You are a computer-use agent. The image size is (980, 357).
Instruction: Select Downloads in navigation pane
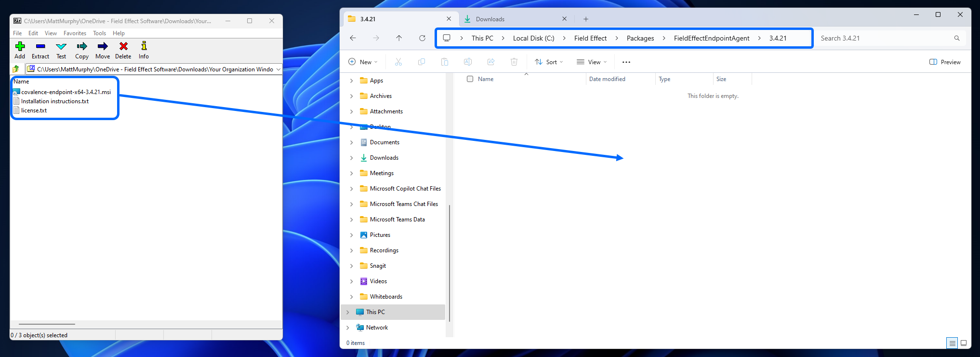(384, 158)
